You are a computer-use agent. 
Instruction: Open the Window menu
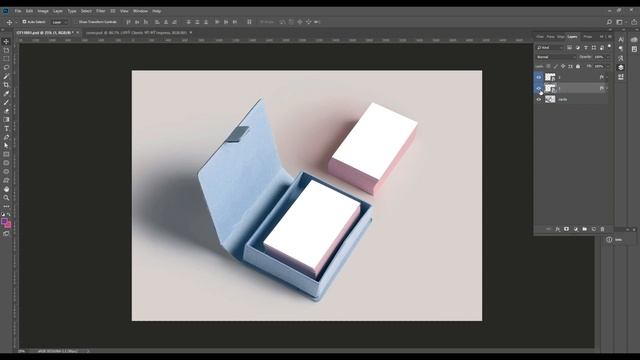point(140,11)
